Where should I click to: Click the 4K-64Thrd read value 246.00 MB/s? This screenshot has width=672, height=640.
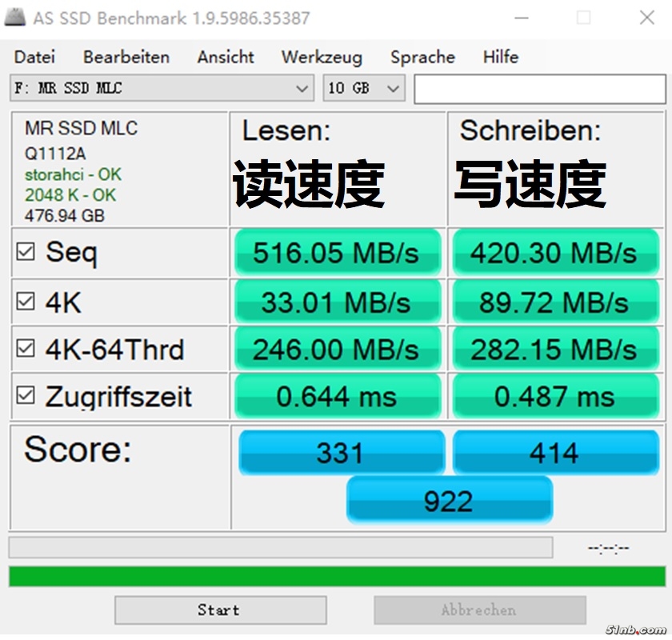338,349
